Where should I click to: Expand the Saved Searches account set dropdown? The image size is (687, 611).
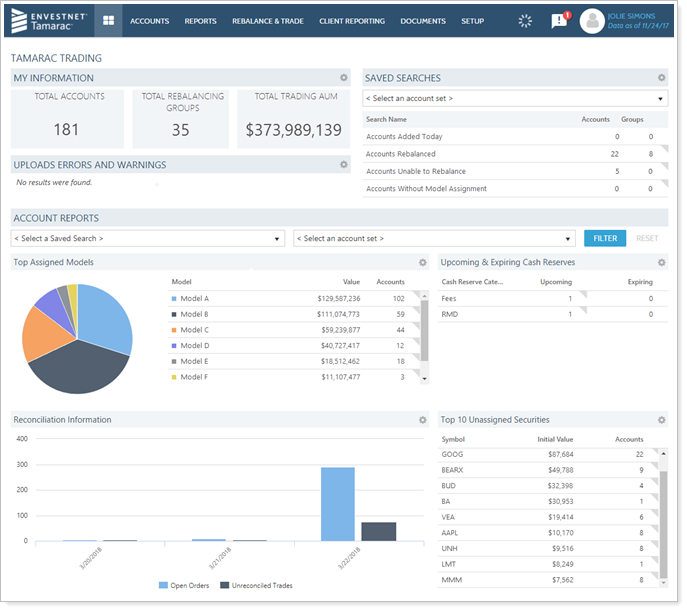pos(514,99)
